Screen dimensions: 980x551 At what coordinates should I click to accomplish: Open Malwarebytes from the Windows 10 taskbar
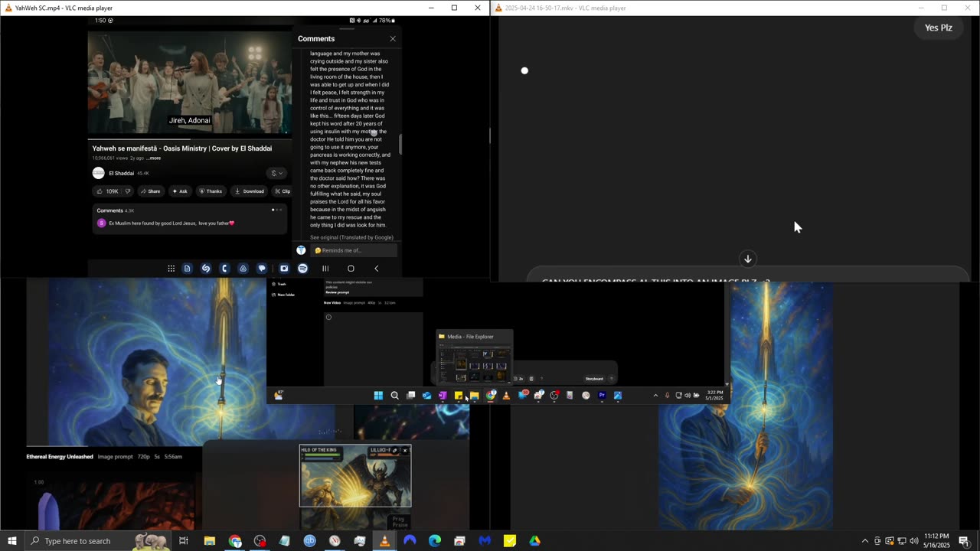(x=485, y=541)
